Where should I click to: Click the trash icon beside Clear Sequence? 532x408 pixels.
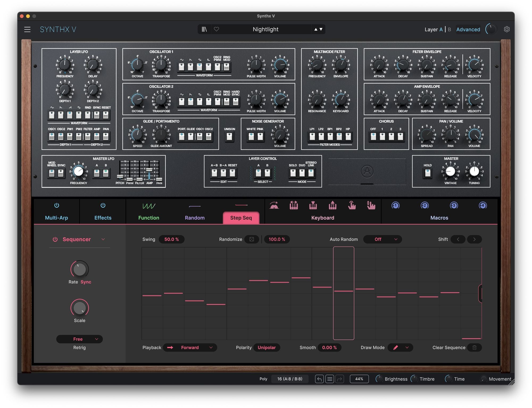[x=475, y=348]
